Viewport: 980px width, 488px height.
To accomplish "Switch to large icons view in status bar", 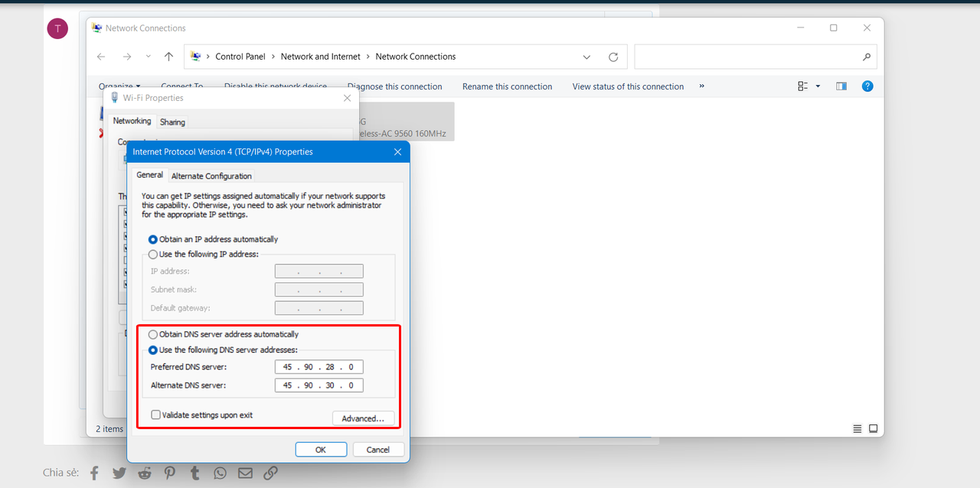I will (x=873, y=429).
